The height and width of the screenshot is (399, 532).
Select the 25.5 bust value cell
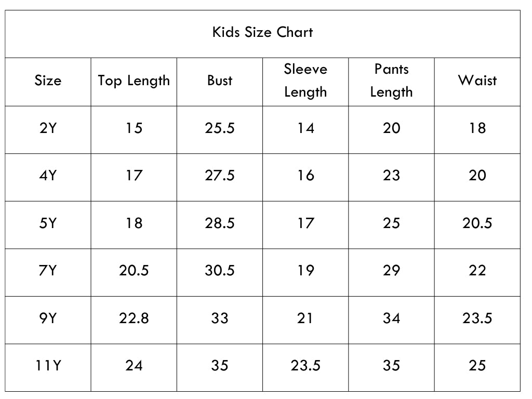[x=220, y=128]
